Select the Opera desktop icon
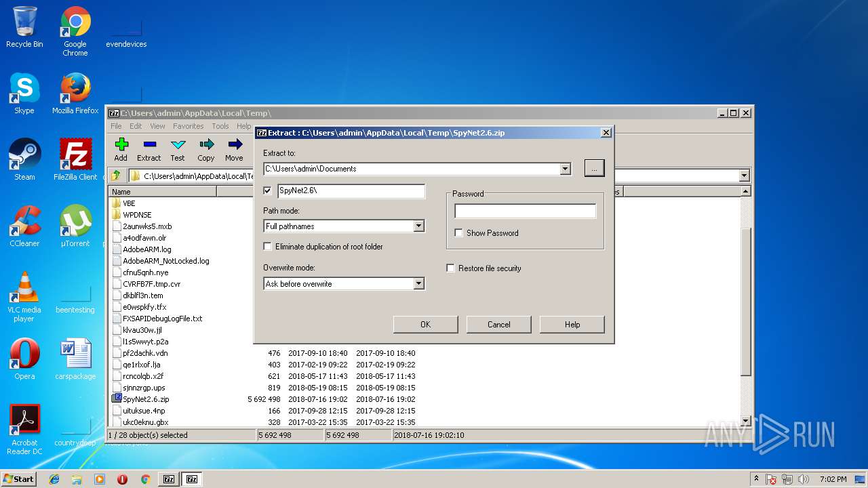 pos(24,359)
